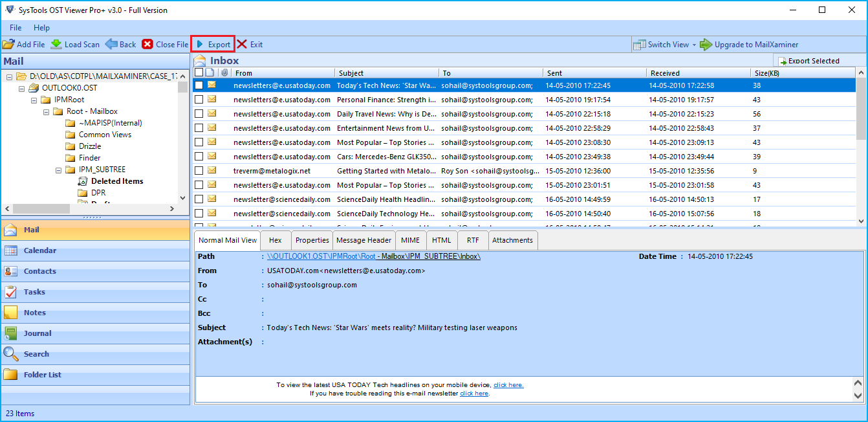Open the Switch View dropdown
The image size is (868, 422).
[x=665, y=44]
